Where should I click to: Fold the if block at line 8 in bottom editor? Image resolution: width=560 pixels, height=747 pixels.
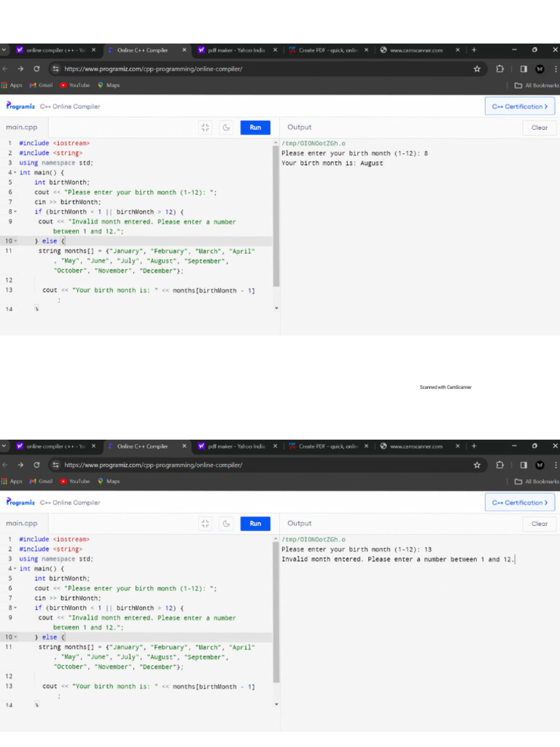click(x=15, y=608)
